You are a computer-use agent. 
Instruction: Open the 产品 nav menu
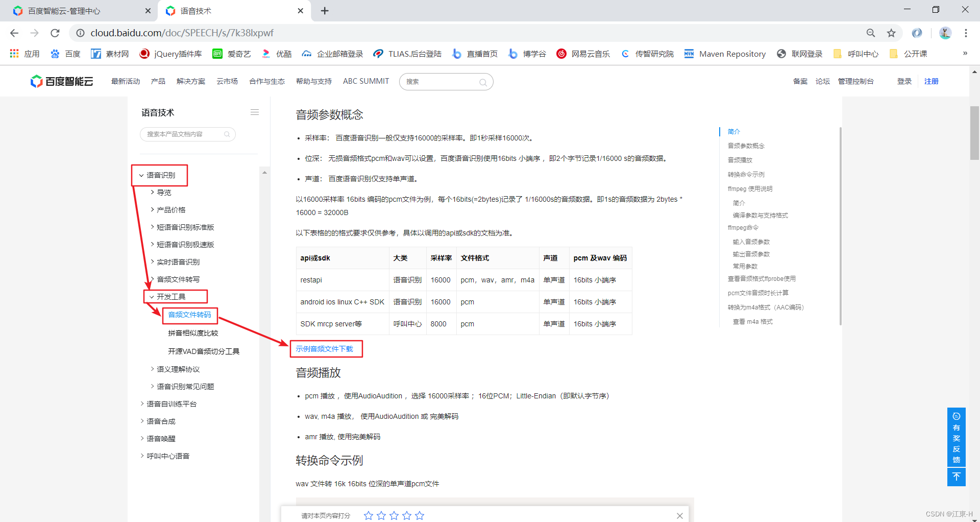[x=158, y=81]
